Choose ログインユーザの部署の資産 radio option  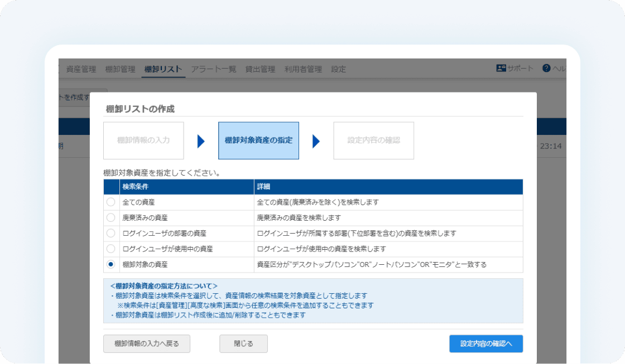[111, 234]
